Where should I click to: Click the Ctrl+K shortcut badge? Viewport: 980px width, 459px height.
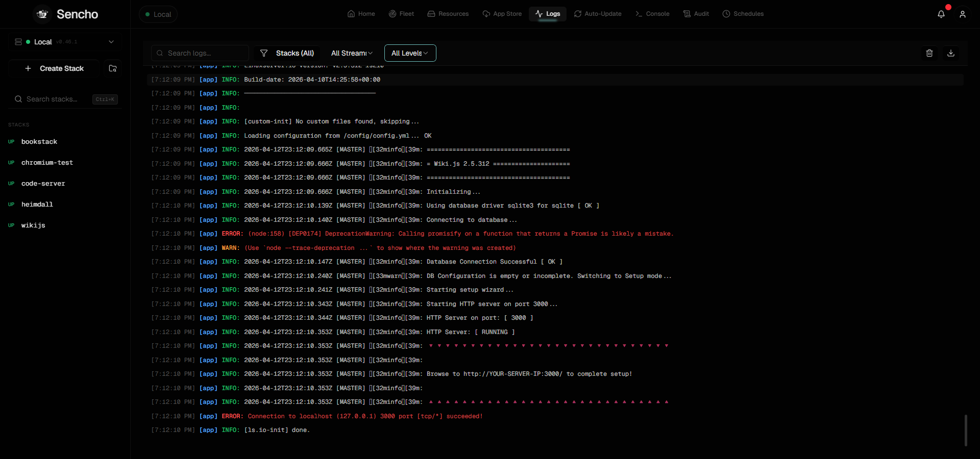[105, 99]
